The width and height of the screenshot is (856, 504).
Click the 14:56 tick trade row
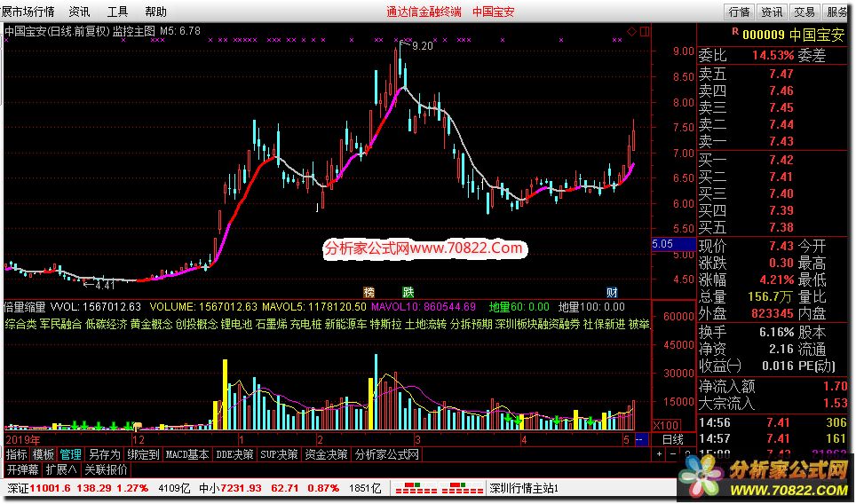[x=773, y=422]
